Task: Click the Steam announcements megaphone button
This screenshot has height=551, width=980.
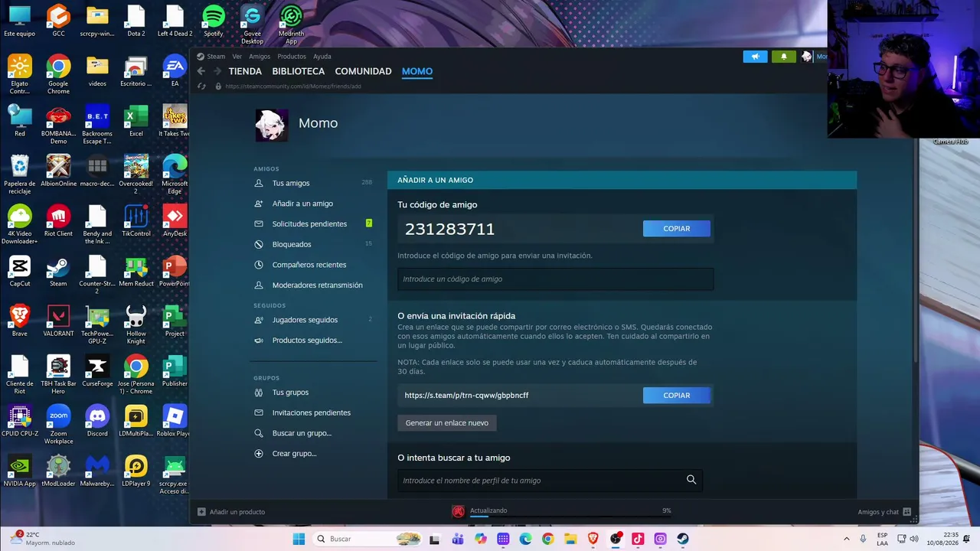Action: click(755, 57)
